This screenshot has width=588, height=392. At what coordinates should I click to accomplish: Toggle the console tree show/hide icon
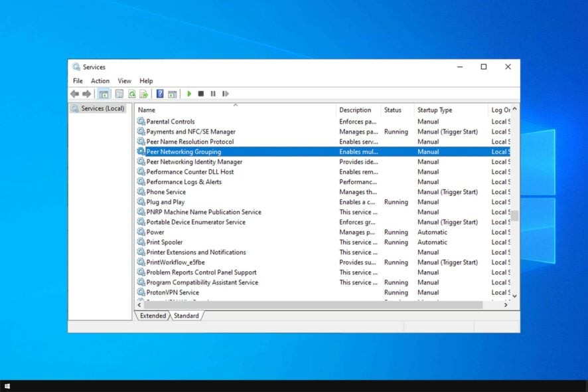104,94
